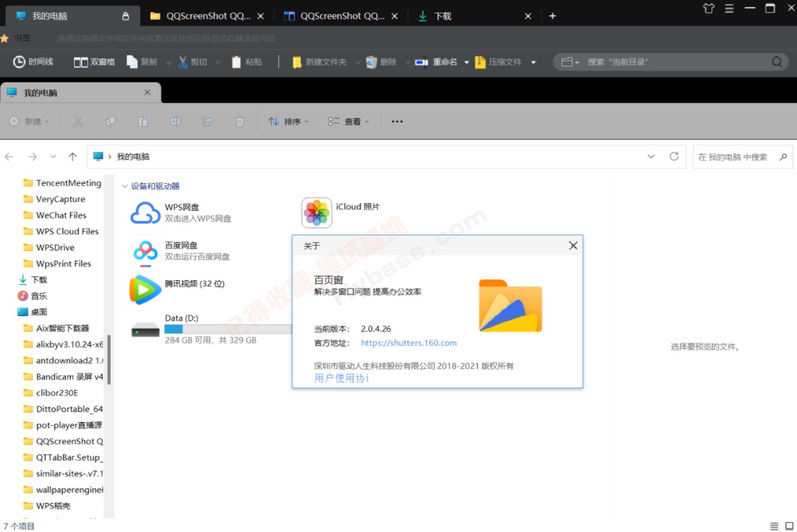This screenshot has height=532, width=797.
Task: Open the 排序 sort menu
Action: [x=288, y=122]
